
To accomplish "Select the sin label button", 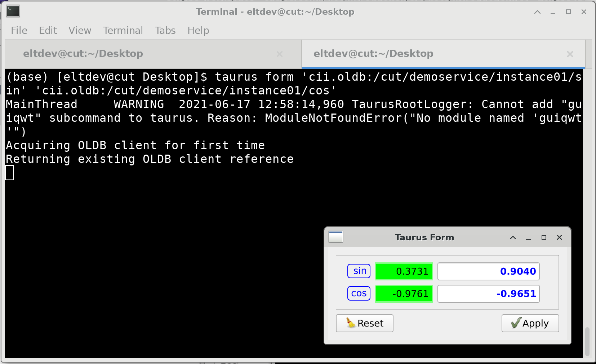I will [x=359, y=271].
